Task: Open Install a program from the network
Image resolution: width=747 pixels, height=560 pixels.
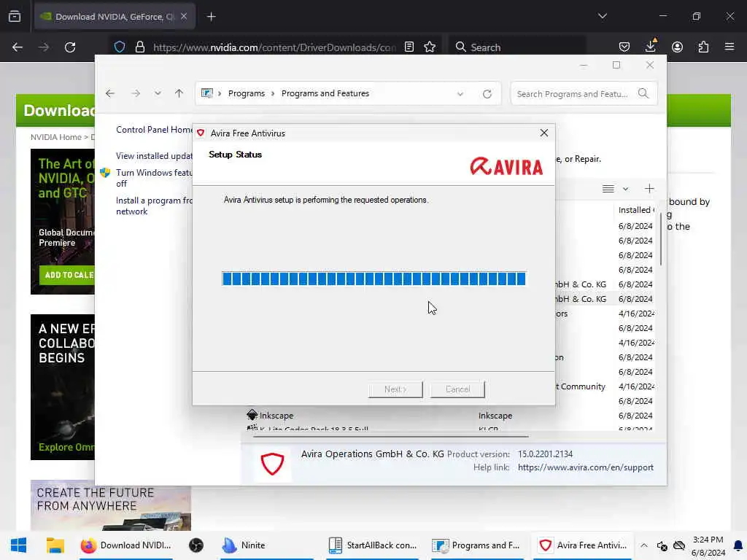Action: (154, 206)
